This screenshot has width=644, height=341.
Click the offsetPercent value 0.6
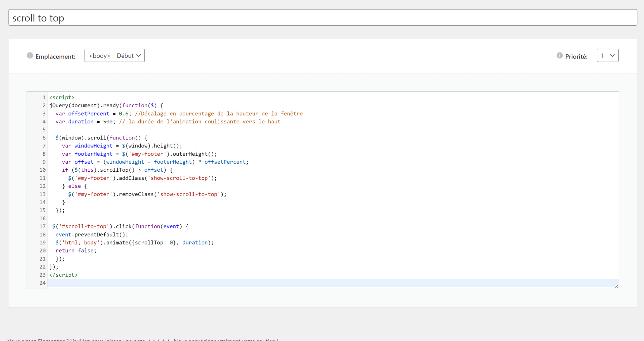click(124, 114)
